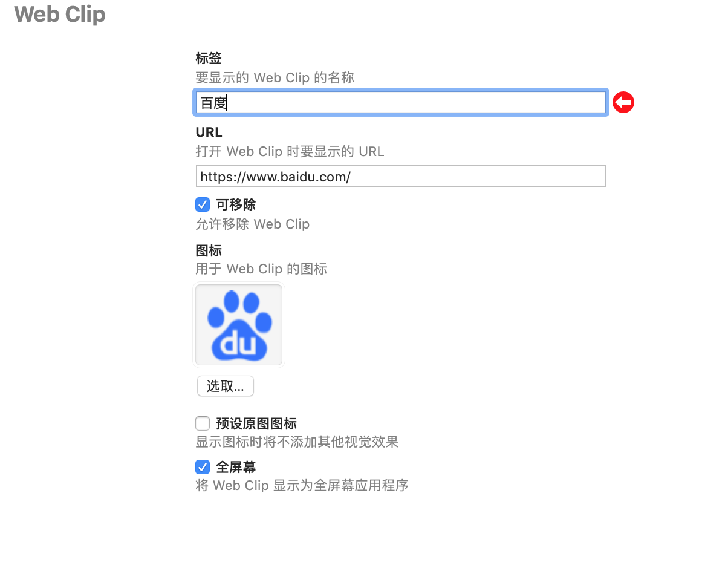
Task: Click the Baidu paw icon thumbnail
Action: (239, 325)
